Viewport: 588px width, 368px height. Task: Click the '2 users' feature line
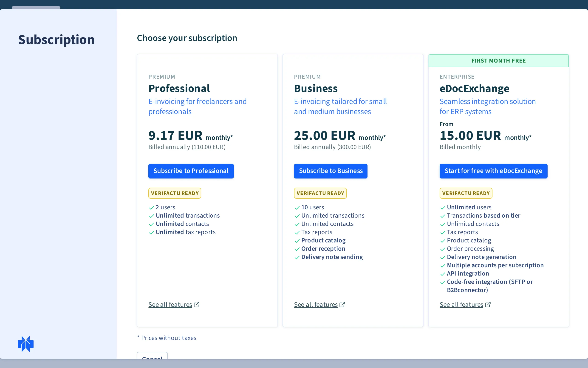point(165,207)
